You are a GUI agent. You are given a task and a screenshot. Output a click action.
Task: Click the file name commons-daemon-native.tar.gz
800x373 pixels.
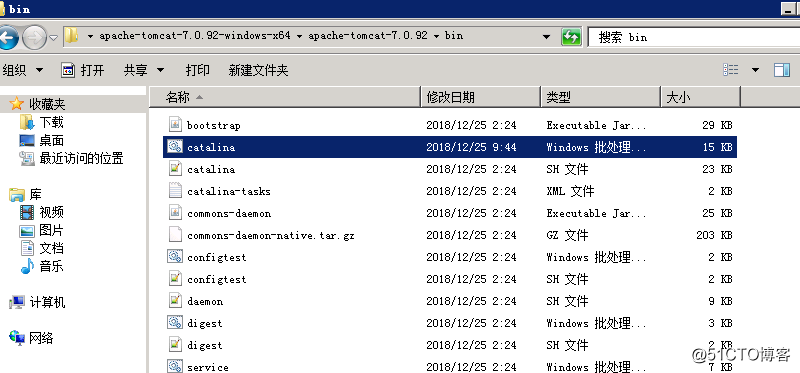click(270, 235)
